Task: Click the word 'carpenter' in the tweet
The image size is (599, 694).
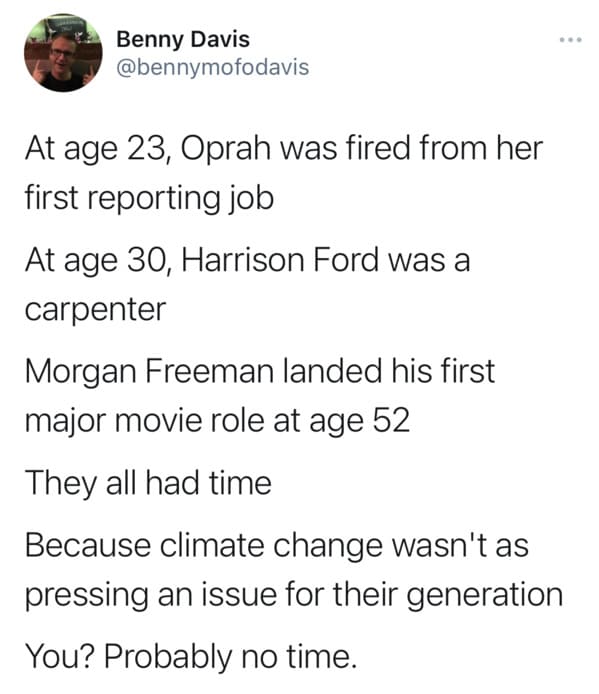Action: coord(95,310)
